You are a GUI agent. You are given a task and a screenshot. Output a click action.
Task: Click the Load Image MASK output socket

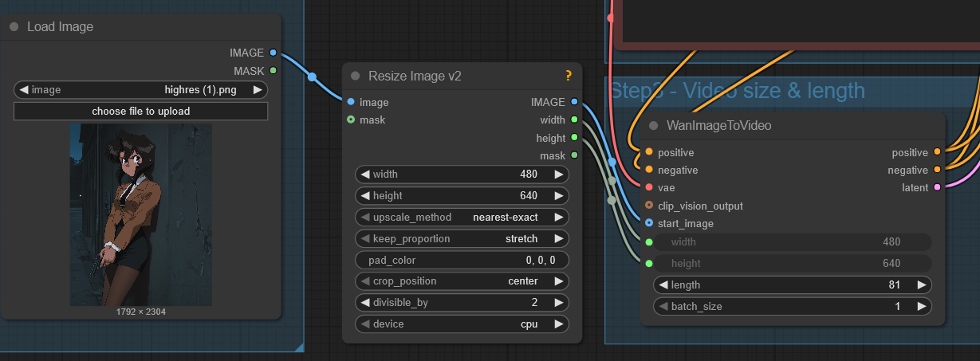[274, 71]
